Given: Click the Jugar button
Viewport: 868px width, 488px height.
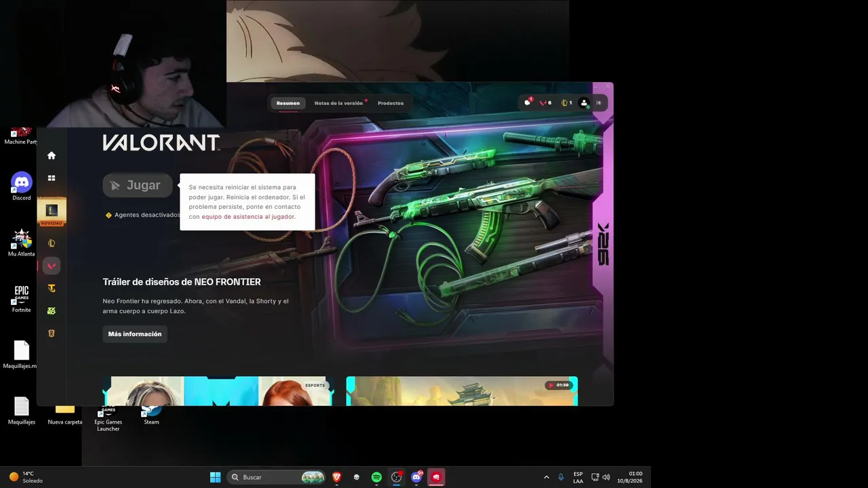Looking at the screenshot, I should tap(138, 185).
